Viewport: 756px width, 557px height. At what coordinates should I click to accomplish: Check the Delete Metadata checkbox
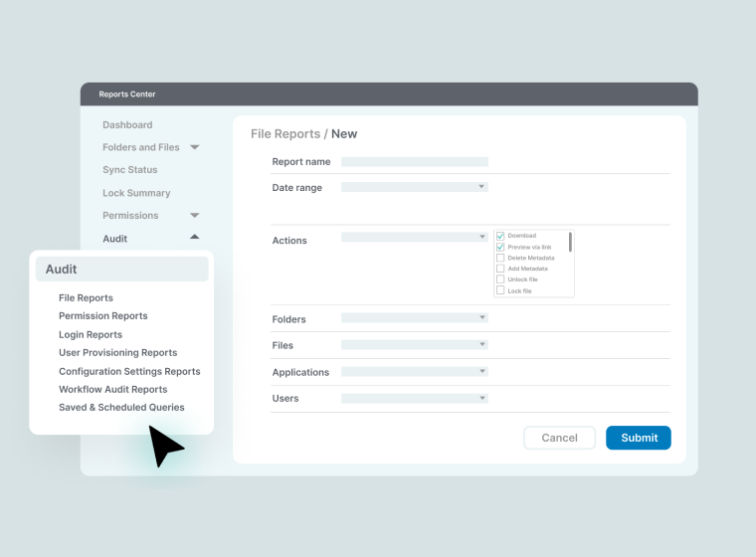coord(500,258)
